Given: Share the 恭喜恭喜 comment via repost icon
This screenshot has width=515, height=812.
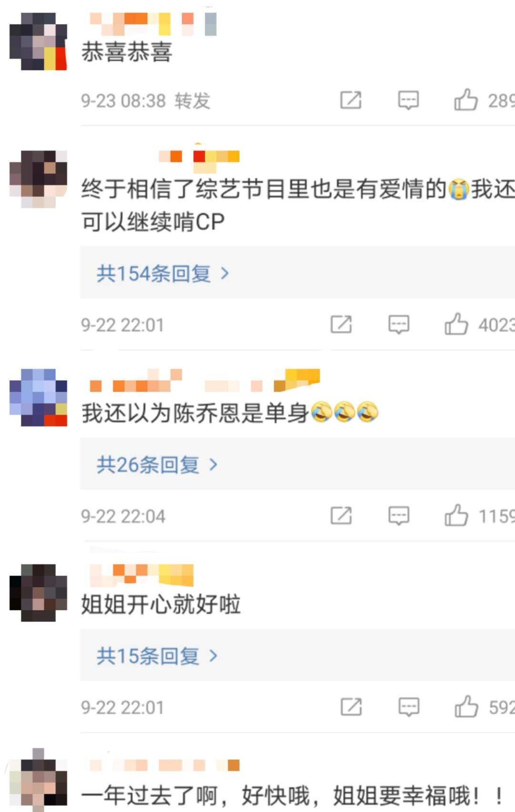Looking at the screenshot, I should point(350,100).
